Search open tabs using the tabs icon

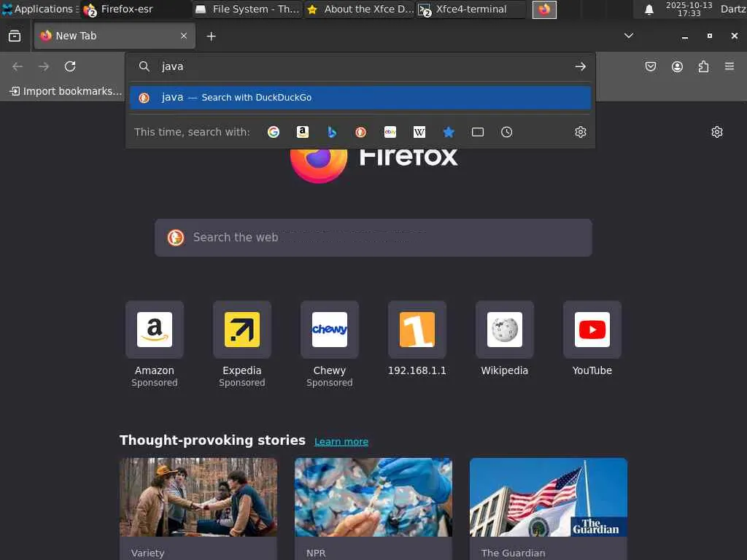[x=478, y=132]
